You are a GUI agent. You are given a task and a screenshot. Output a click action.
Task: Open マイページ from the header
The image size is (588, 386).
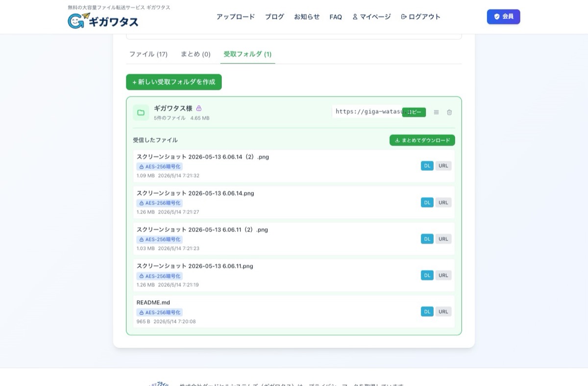tap(371, 17)
